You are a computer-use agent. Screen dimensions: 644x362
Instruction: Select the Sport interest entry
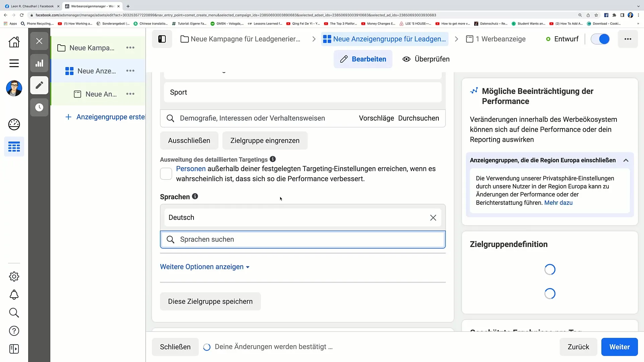303,92
